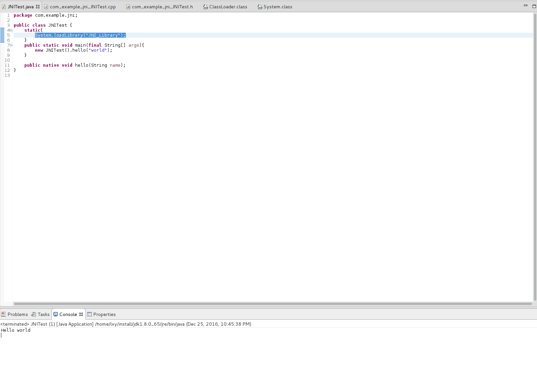Close the JNITest.java tab
Viewport: 537px width, 392px height.
[x=38, y=7]
